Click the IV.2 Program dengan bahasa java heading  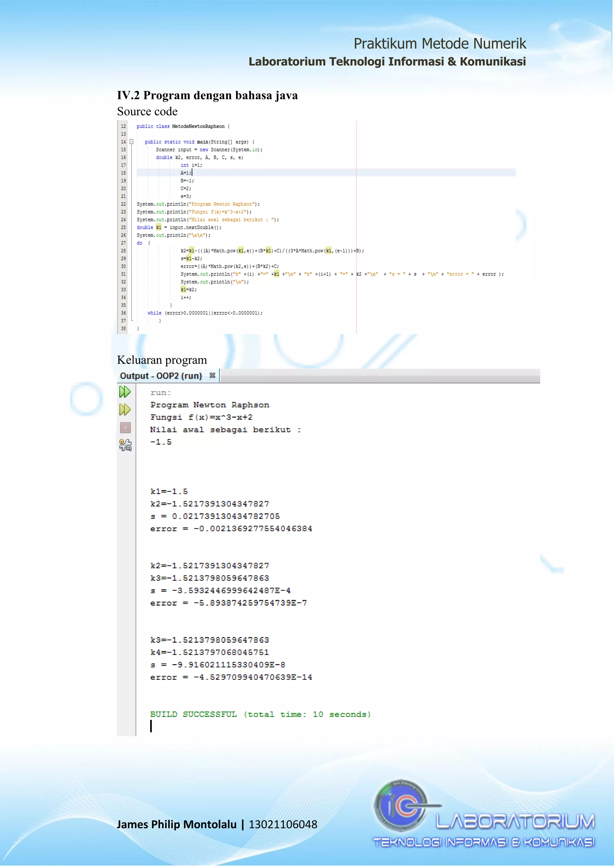(207, 95)
